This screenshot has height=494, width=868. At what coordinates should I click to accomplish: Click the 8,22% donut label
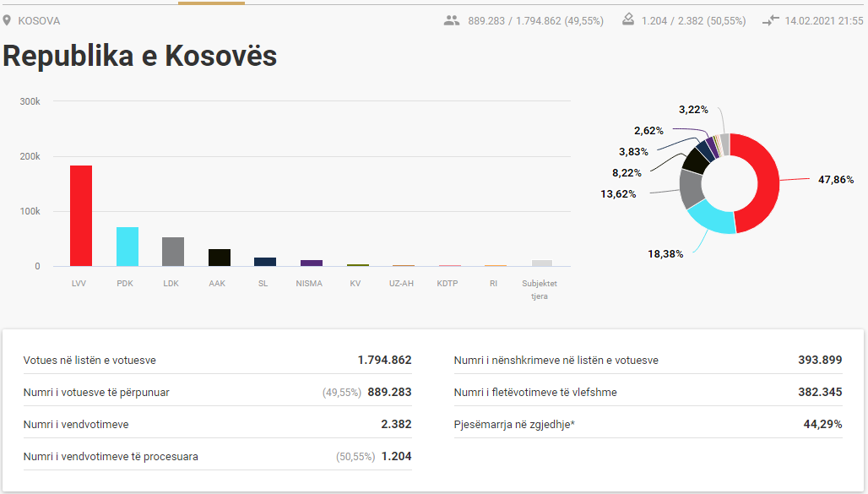click(627, 173)
